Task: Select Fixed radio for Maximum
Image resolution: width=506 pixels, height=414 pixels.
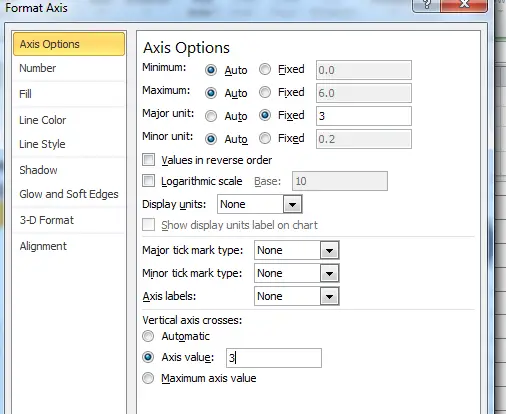Action: [265, 92]
